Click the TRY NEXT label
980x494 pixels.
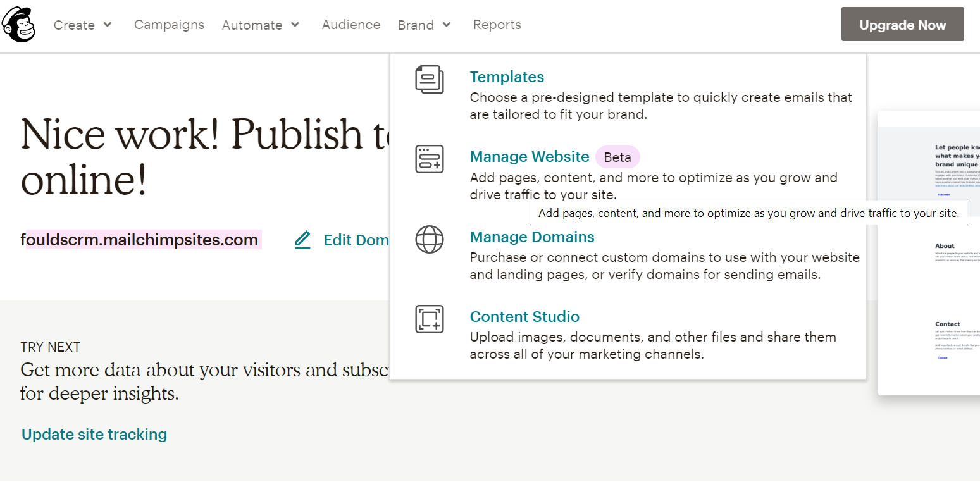pyautogui.click(x=51, y=347)
